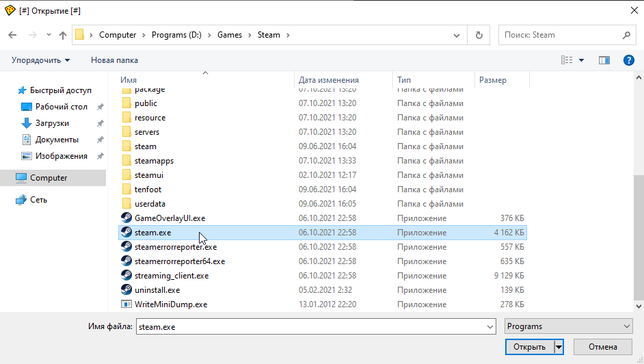This screenshot has height=364, width=644.
Task: Select the Games breadcrumb segment
Action: click(230, 35)
